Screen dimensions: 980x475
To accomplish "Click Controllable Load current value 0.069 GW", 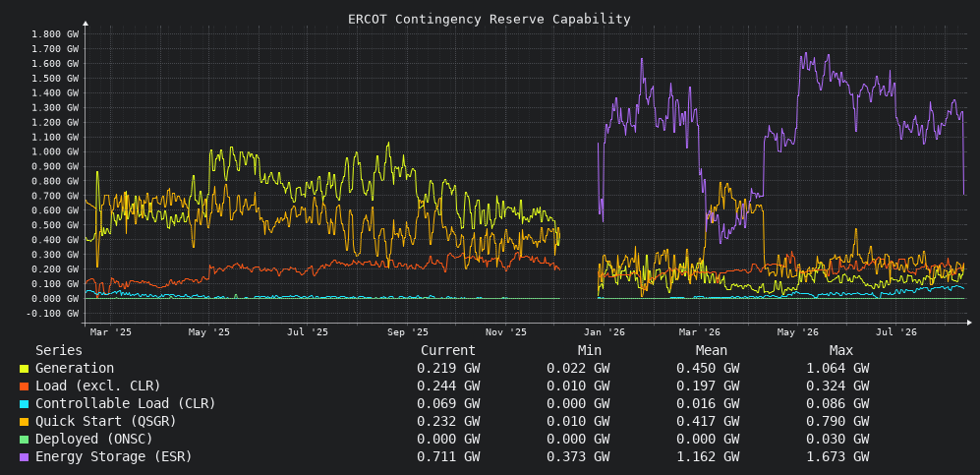I will (x=448, y=404).
